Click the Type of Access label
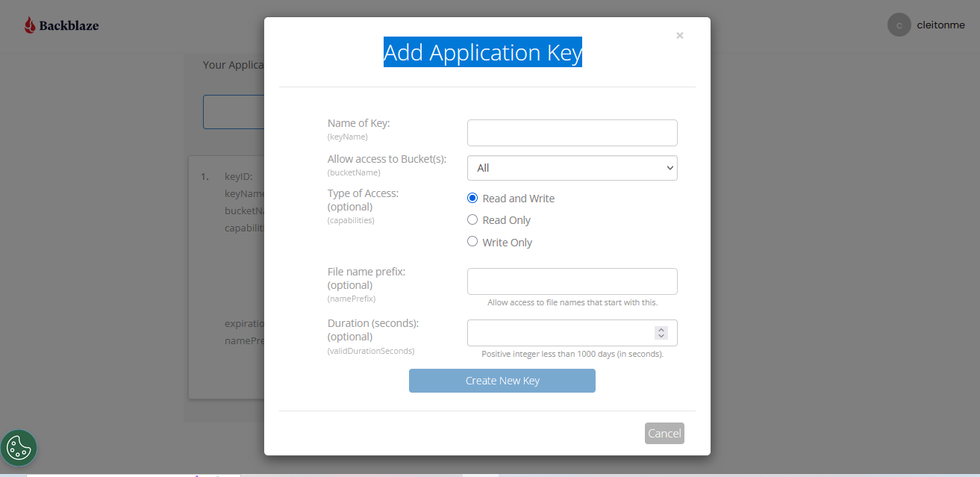980x477 pixels. (x=363, y=193)
